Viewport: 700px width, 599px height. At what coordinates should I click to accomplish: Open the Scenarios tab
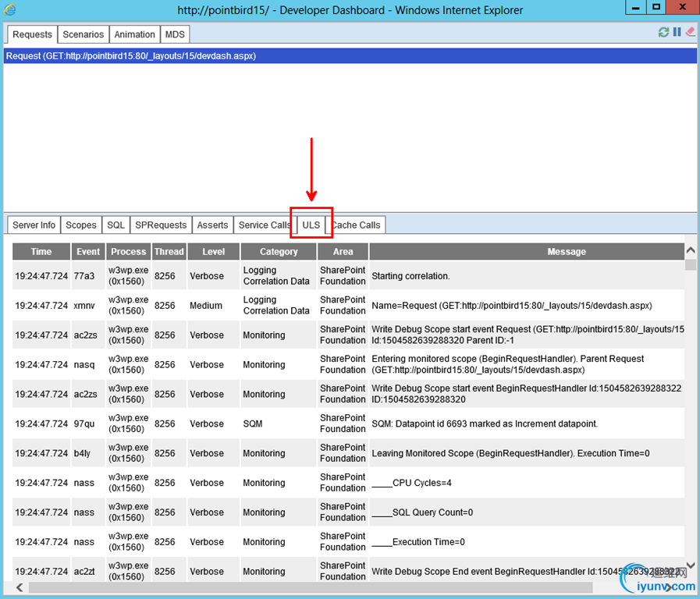coord(83,34)
